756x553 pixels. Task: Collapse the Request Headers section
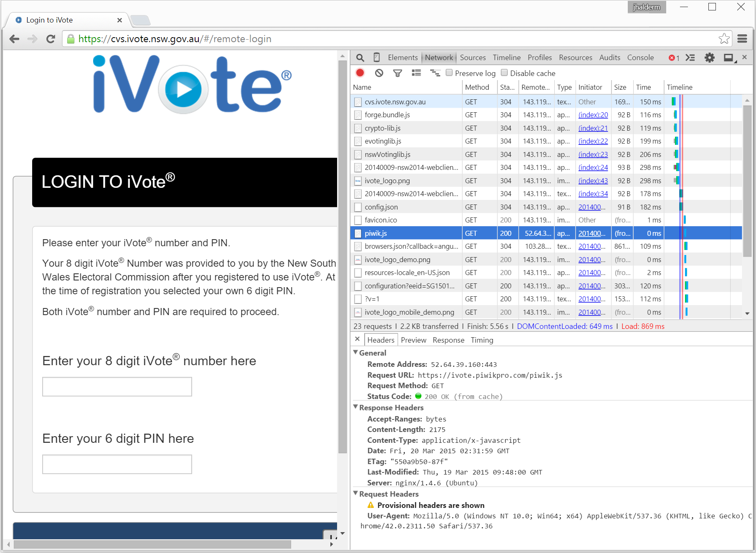[x=356, y=493]
